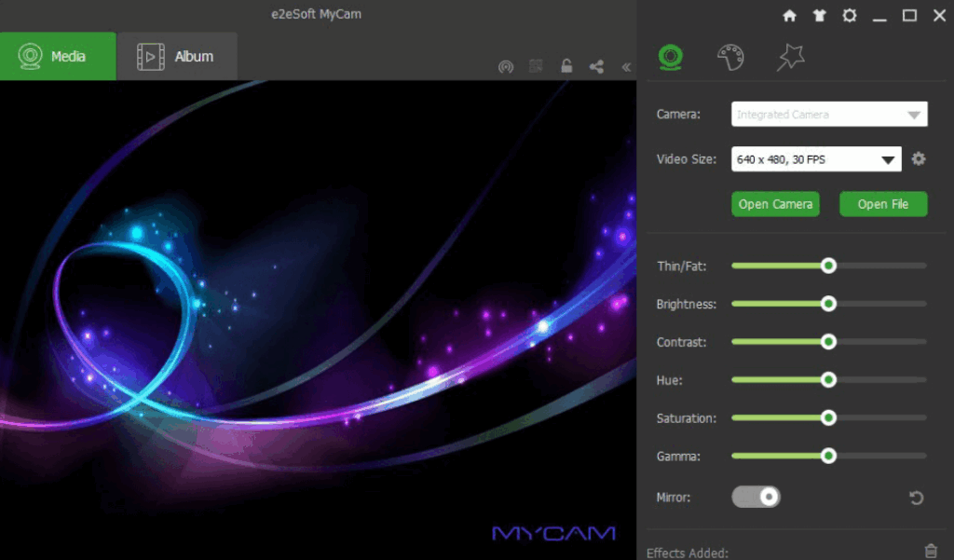Maximize the MyCam window
This screenshot has height=560, width=954.
909,16
